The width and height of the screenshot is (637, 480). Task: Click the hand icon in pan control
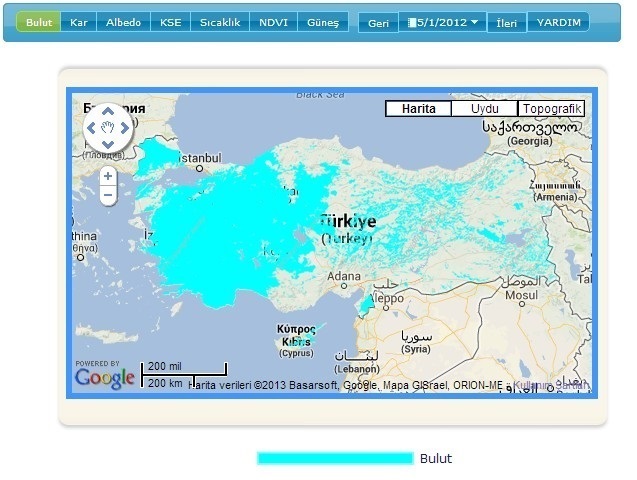[x=107, y=127]
